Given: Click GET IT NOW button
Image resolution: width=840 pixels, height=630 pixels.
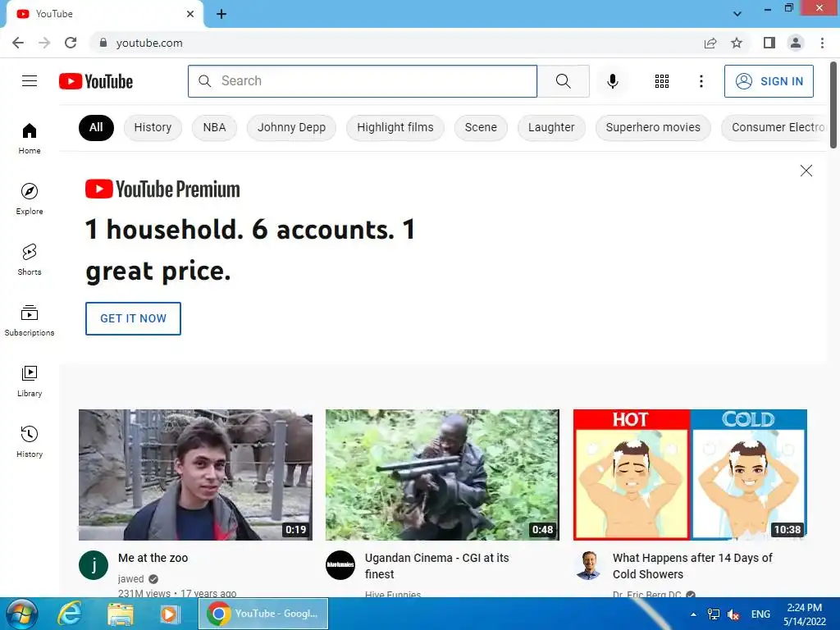Looking at the screenshot, I should 133,319.
